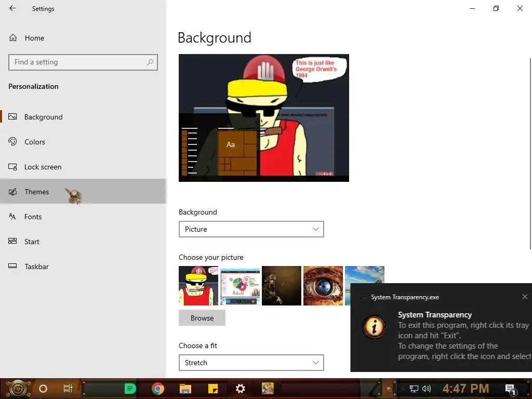
Task: Click the volume speaker tray icon
Action: pyautogui.click(x=426, y=389)
